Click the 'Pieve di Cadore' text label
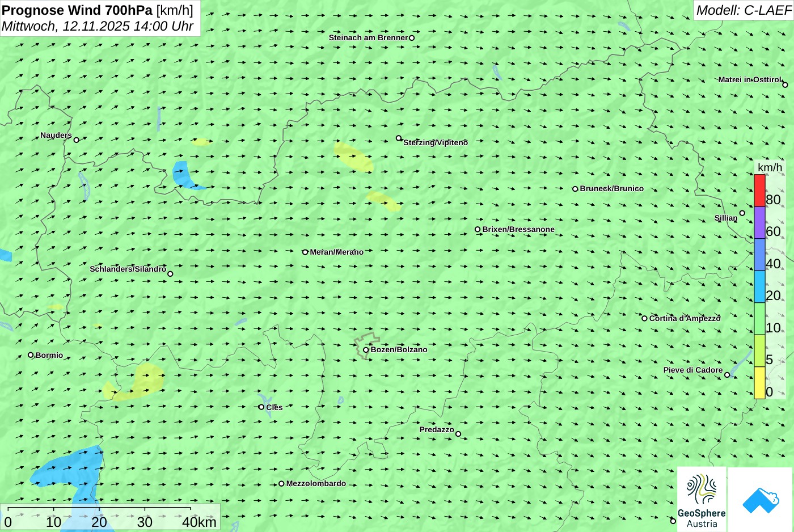The width and height of the screenshot is (794, 532). click(x=693, y=370)
